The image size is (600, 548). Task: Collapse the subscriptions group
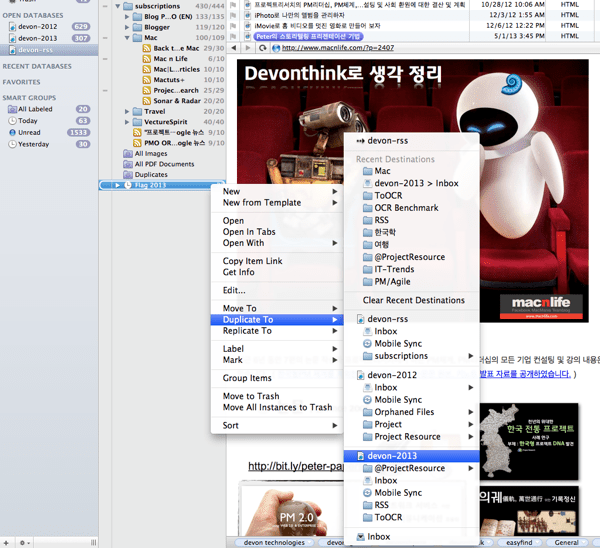tap(118, 6)
